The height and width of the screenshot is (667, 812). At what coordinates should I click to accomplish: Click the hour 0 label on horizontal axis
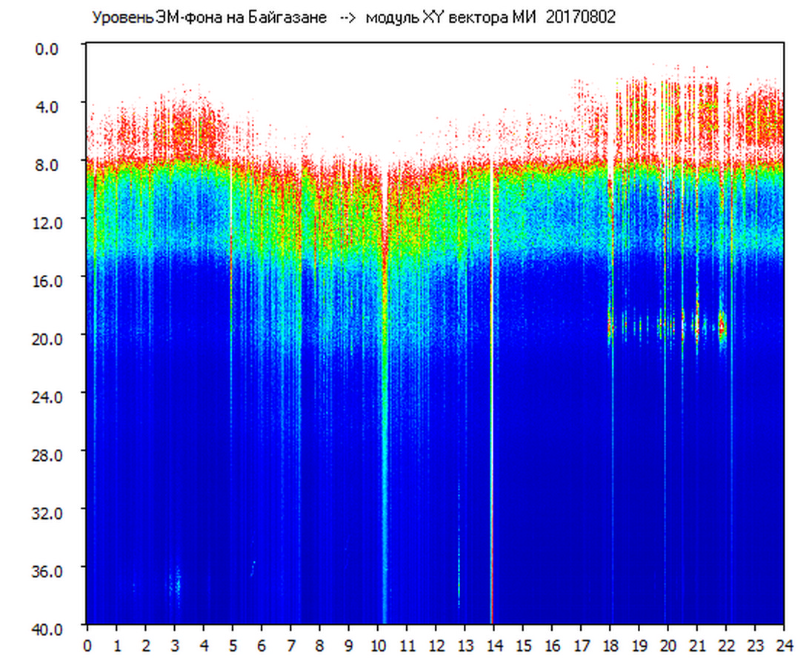pyautogui.click(x=87, y=645)
